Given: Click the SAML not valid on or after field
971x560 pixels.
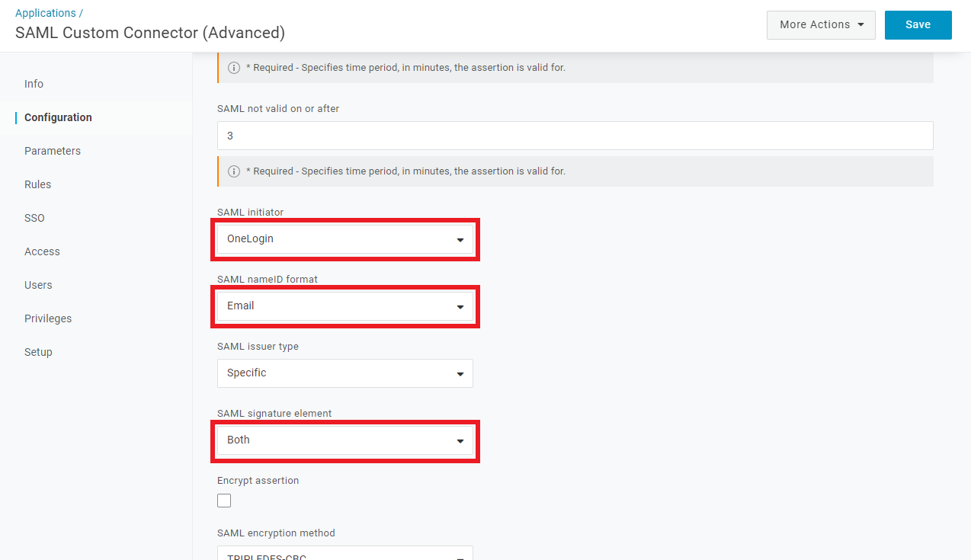Looking at the screenshot, I should 575,136.
